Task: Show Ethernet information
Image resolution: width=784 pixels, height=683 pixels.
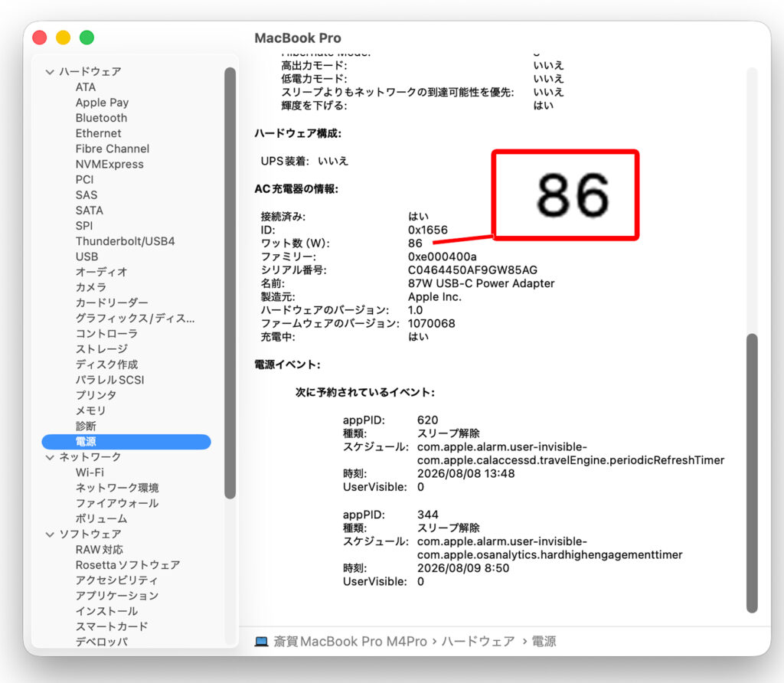Action: [99, 133]
